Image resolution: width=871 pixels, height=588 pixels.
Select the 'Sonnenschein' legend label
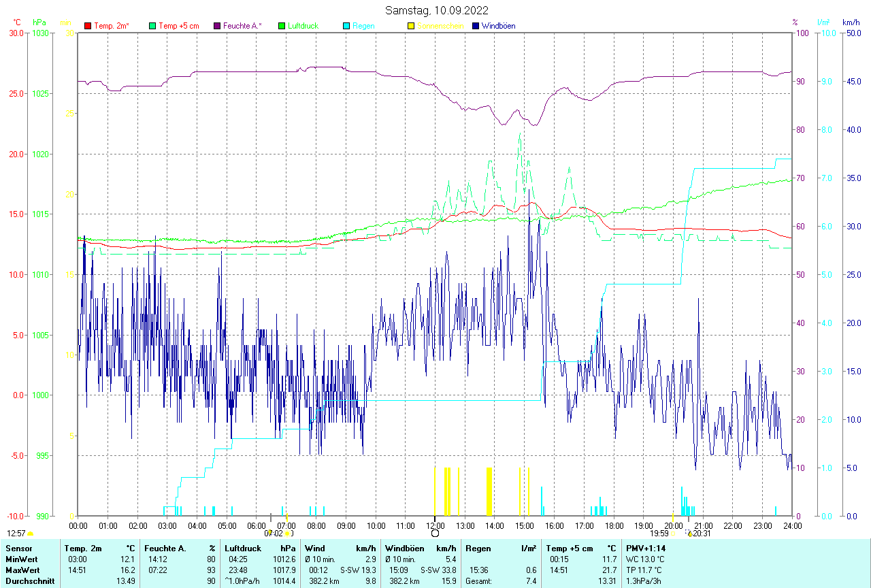tap(440, 26)
